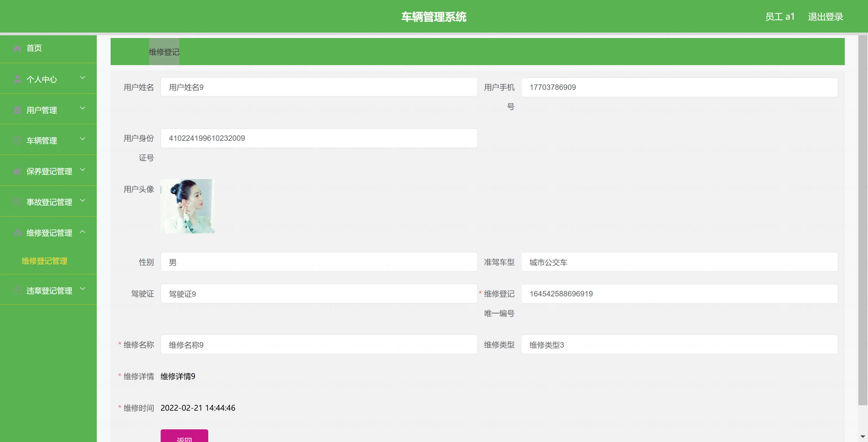Click the 用户管理 sidebar icon
868x442 pixels.
pos(17,110)
